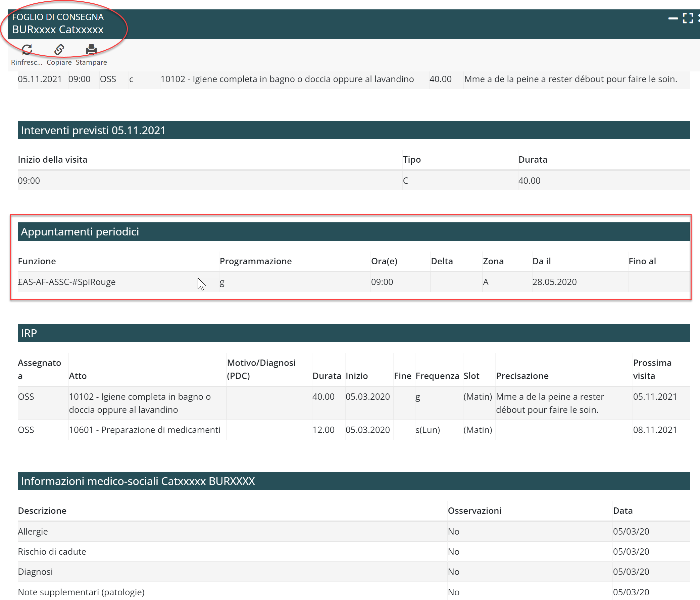Click the Stampare printer icon
The image size is (700, 600).
click(91, 50)
